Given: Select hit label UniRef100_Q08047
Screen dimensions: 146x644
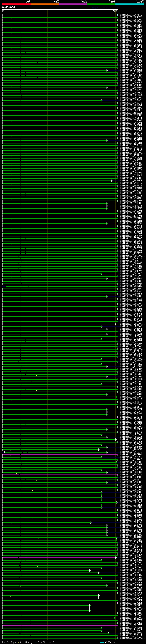Looking at the screenshot, I should [x=131, y=67].
